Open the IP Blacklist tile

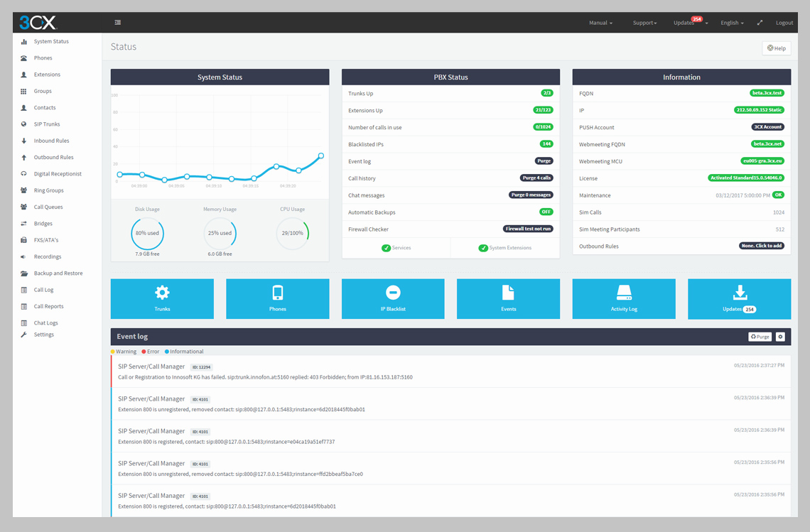393,298
